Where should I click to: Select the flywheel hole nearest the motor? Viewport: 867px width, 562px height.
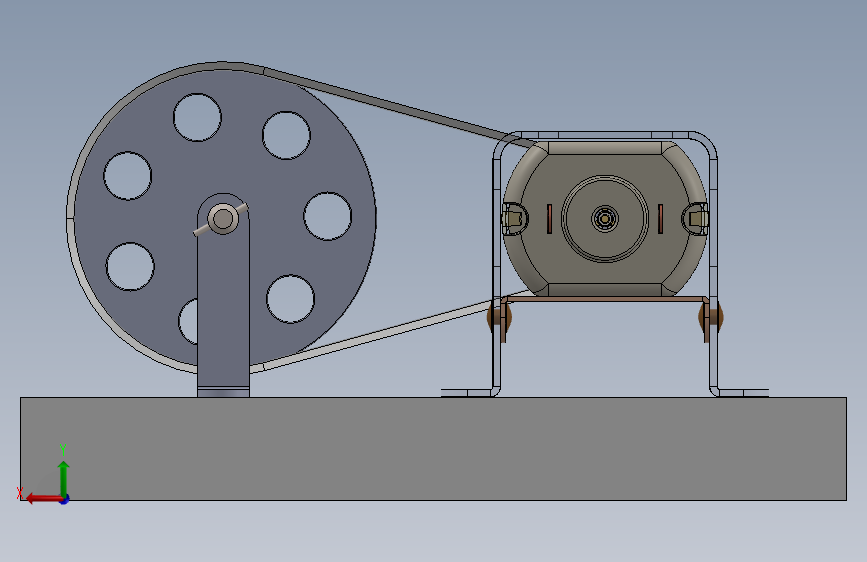tap(327, 216)
